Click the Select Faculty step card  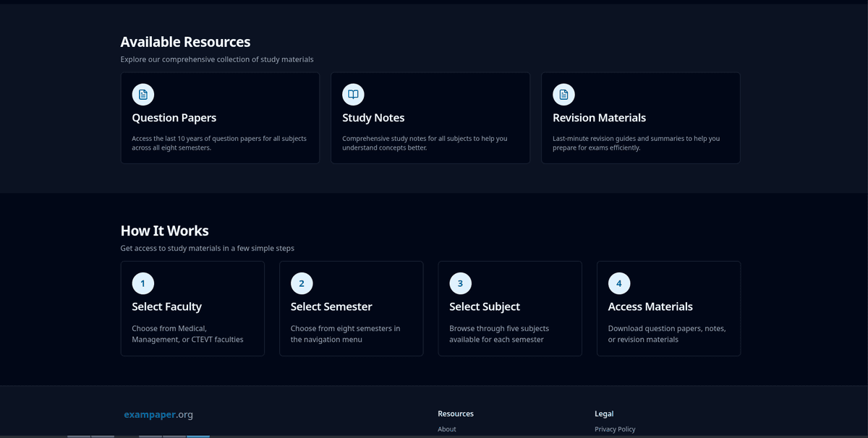coord(192,309)
